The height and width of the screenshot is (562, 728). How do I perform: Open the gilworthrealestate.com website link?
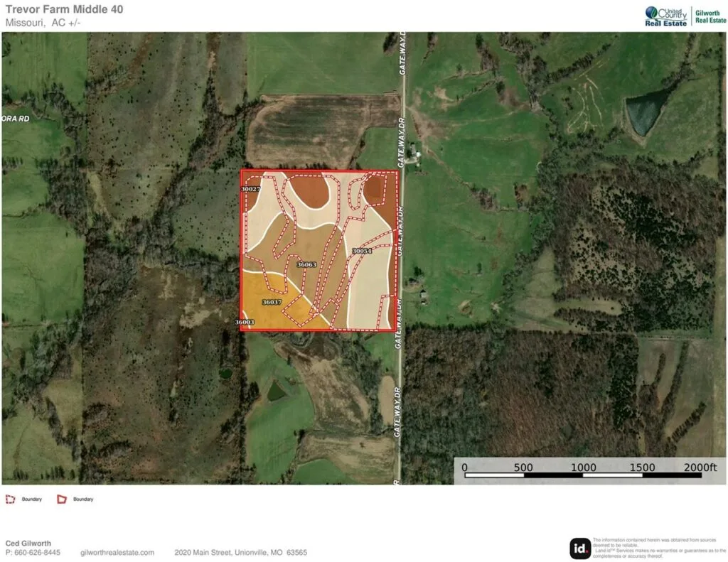tap(118, 552)
